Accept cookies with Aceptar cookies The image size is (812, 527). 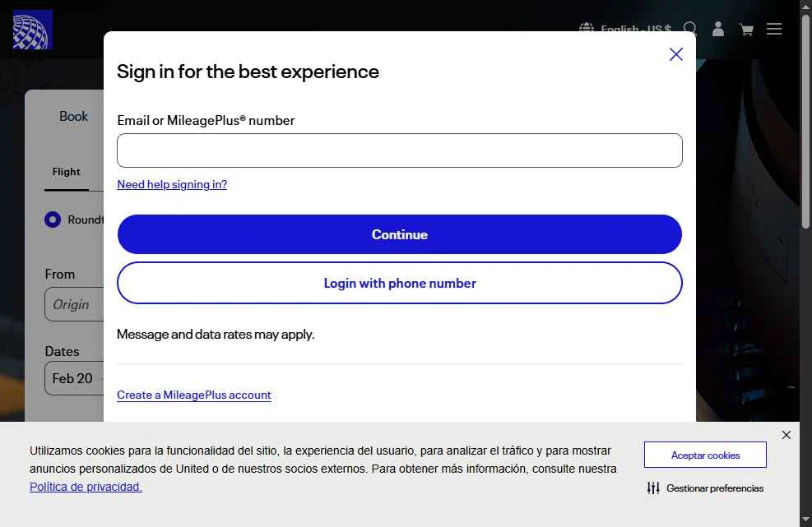point(705,455)
